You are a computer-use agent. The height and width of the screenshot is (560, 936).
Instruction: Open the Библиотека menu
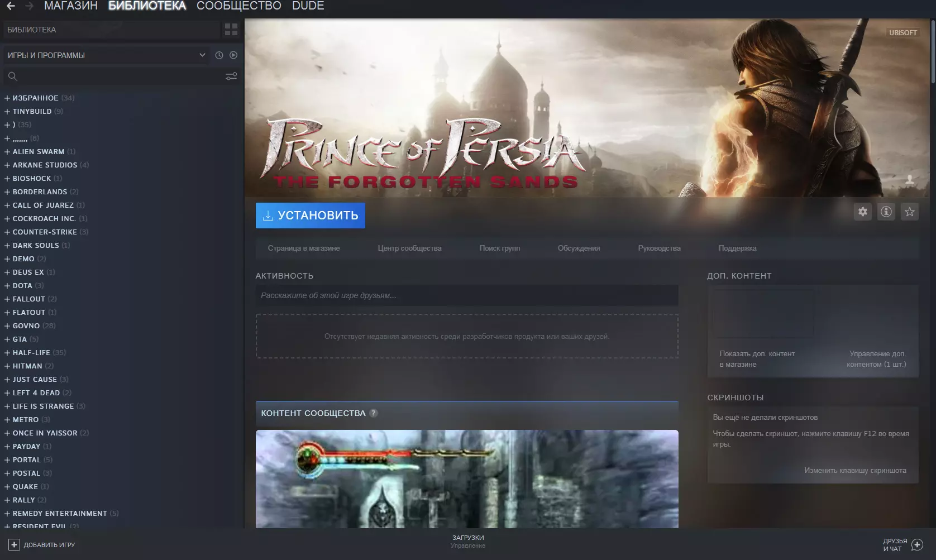[x=147, y=6]
